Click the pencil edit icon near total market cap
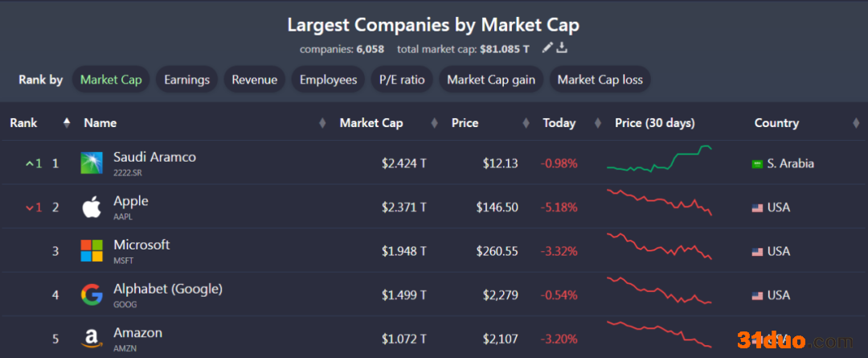 (x=547, y=48)
